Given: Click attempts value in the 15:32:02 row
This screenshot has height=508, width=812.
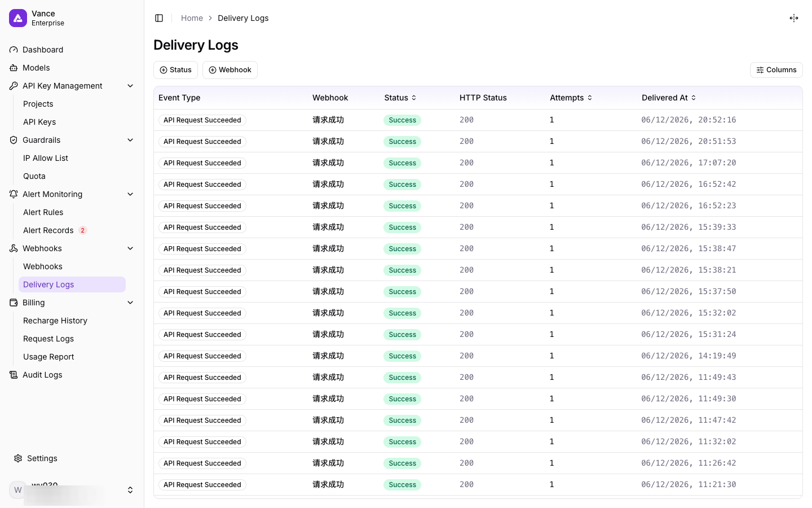Looking at the screenshot, I should [552, 313].
